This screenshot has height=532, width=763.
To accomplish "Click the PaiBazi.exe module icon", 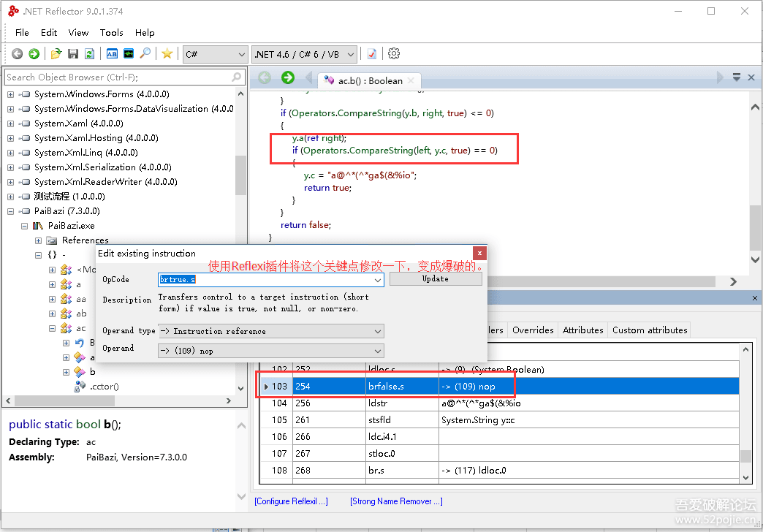I will (37, 226).
